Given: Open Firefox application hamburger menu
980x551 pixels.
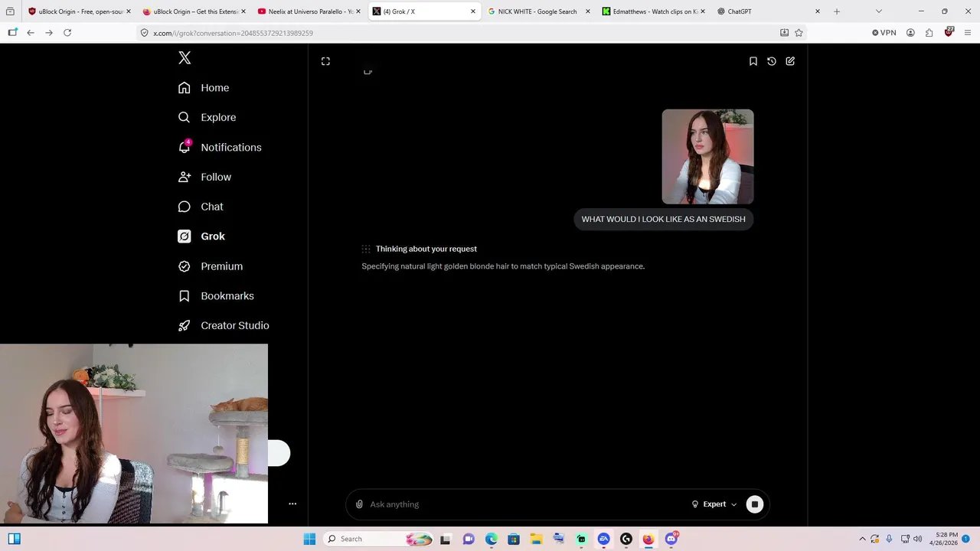Looking at the screenshot, I should (968, 33).
